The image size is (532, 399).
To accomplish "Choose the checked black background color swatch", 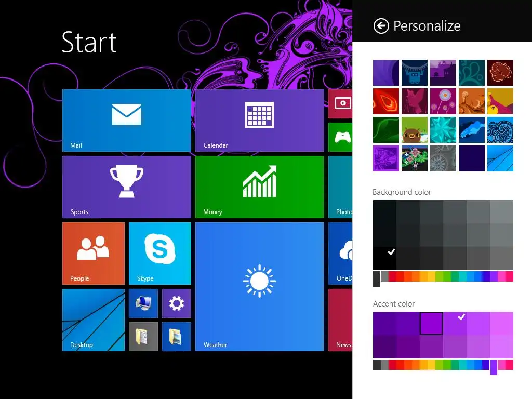I will (384, 258).
